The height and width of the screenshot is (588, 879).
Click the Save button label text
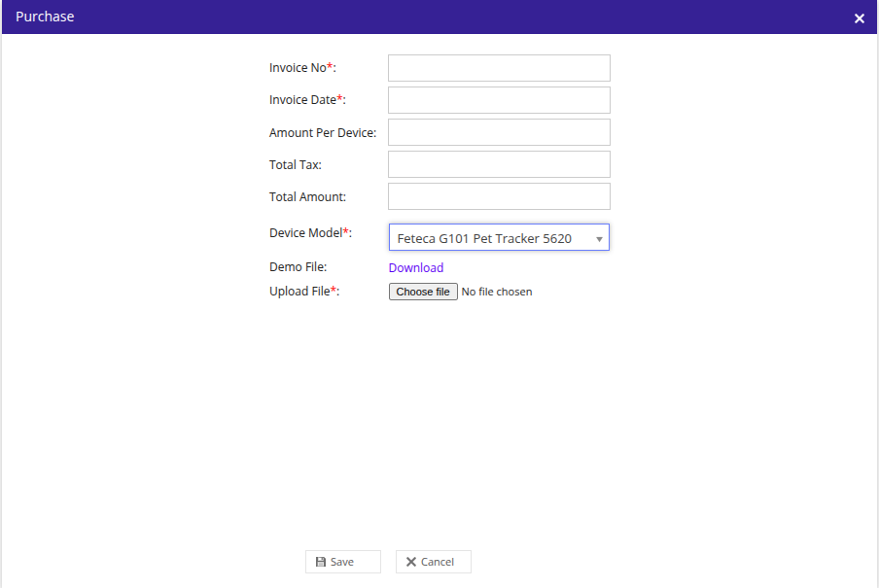coord(342,562)
